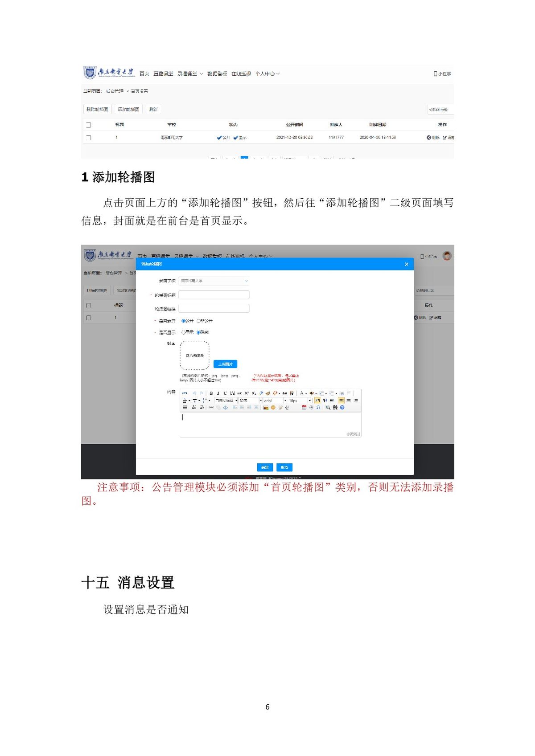Image resolution: width=535 pixels, height=756 pixels.
Task: Open the 直播课堂 menu in the top navigation
Action: pos(163,74)
